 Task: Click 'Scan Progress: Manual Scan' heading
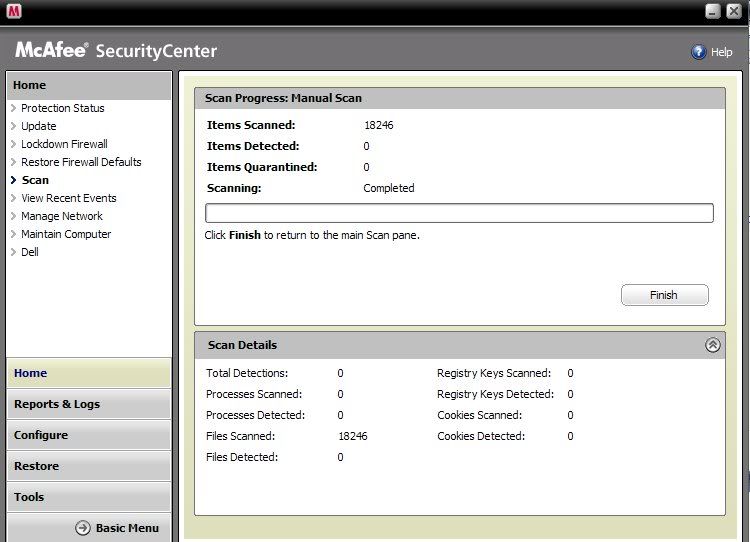[x=283, y=98]
